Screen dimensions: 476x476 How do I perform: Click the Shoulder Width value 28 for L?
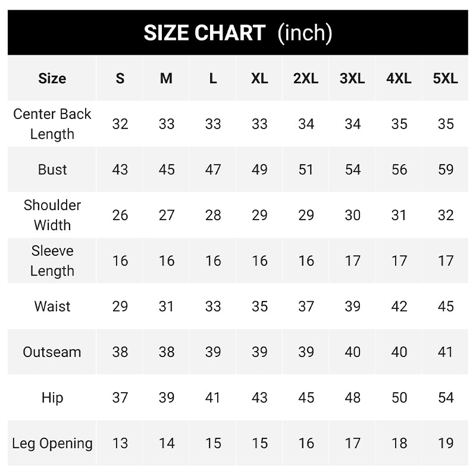pyautogui.click(x=213, y=215)
